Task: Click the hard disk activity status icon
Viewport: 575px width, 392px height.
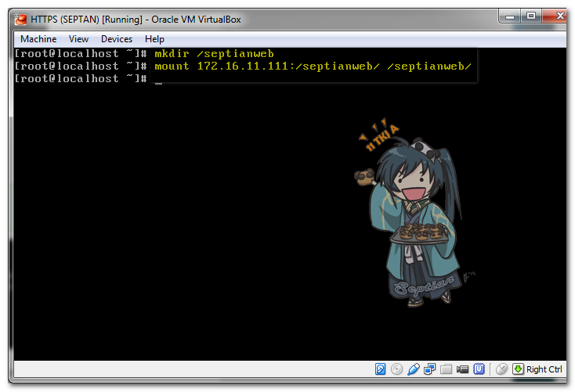Action: tap(380, 369)
